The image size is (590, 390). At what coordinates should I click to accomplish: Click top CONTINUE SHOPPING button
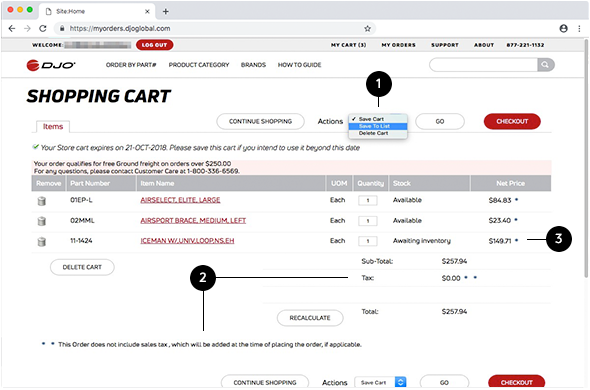point(260,122)
